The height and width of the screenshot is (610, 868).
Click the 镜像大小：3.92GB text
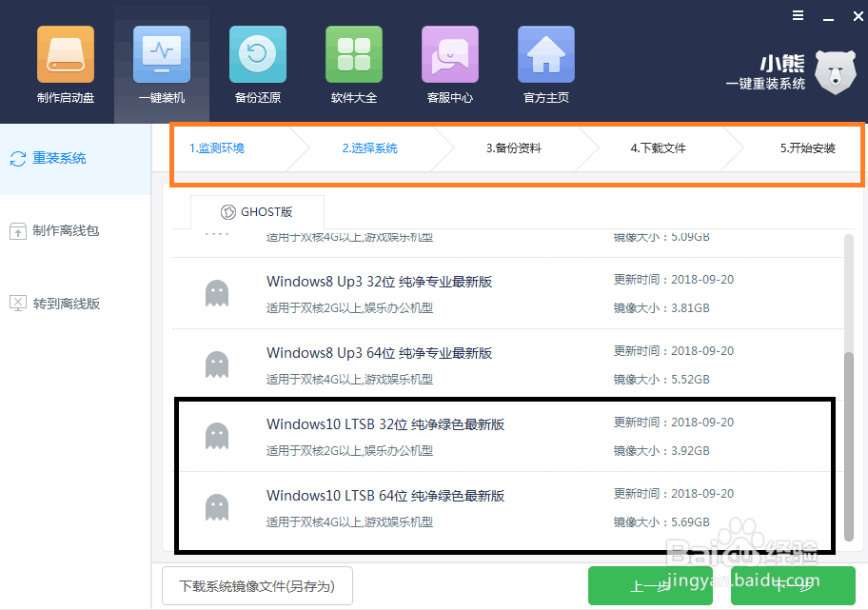(x=661, y=451)
